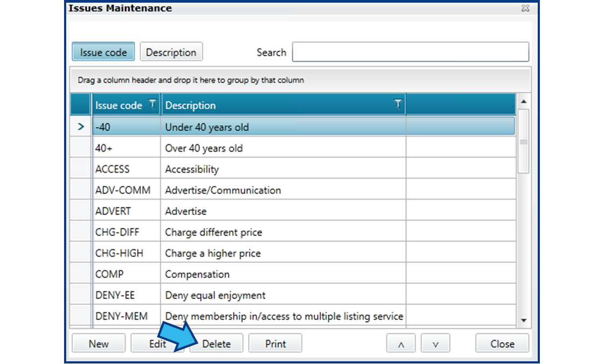Open the Description column filter icon
The width and height of the screenshot is (605, 364).
click(398, 104)
